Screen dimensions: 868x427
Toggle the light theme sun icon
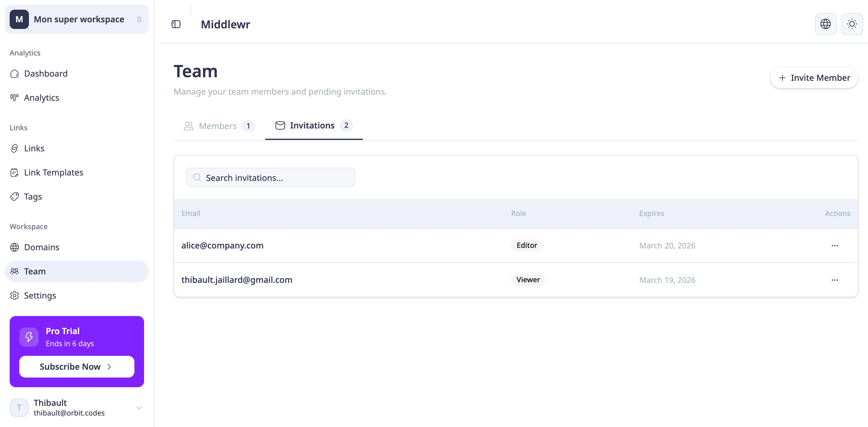pos(852,24)
